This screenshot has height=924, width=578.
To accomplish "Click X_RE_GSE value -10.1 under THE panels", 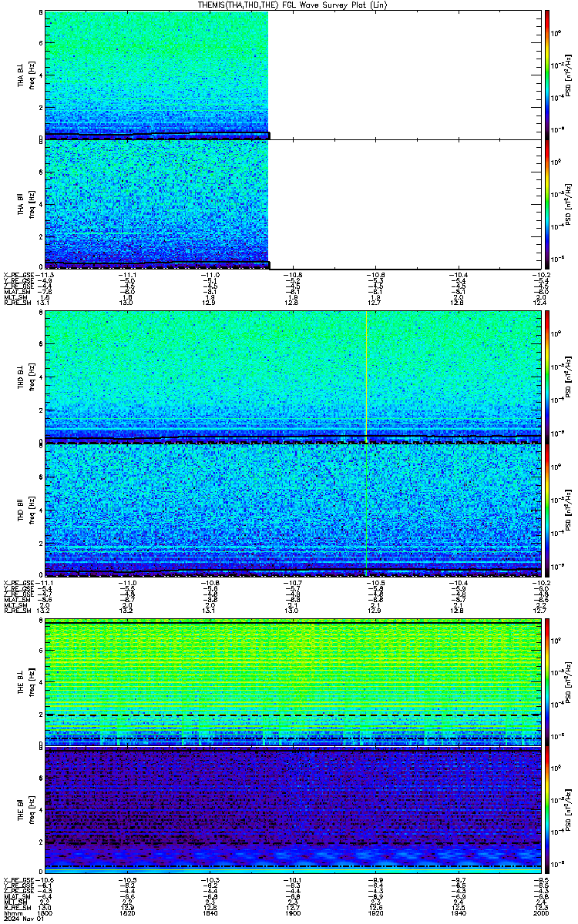I will [293, 880].
